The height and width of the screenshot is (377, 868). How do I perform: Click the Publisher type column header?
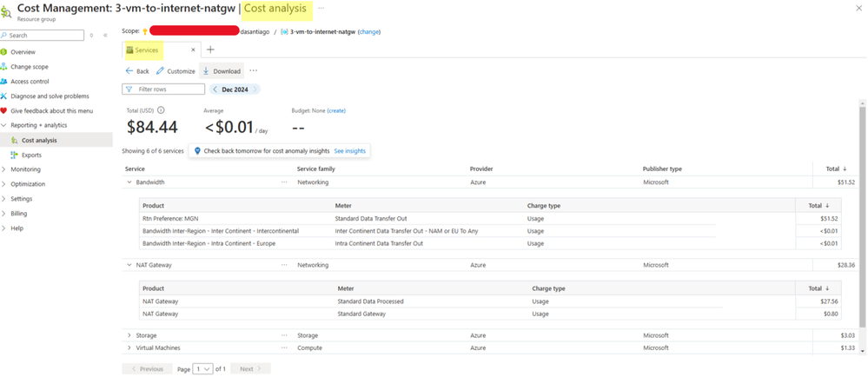[662, 169]
